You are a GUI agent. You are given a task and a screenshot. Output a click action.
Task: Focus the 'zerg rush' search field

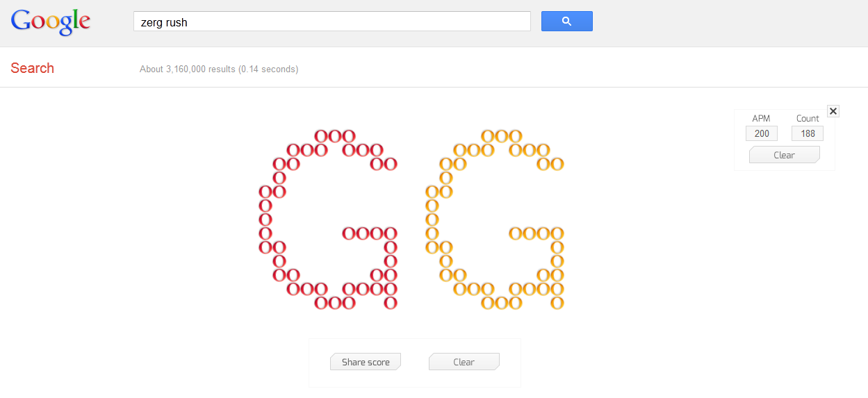[x=331, y=22]
